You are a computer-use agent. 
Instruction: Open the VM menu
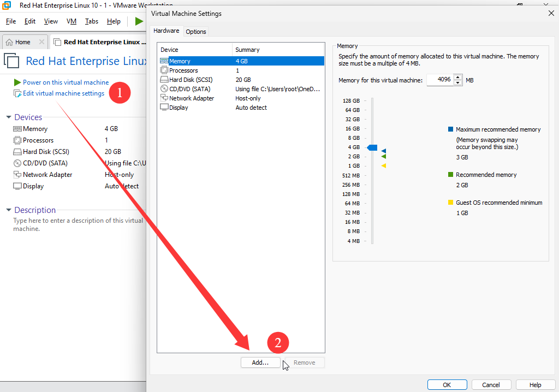pyautogui.click(x=72, y=21)
